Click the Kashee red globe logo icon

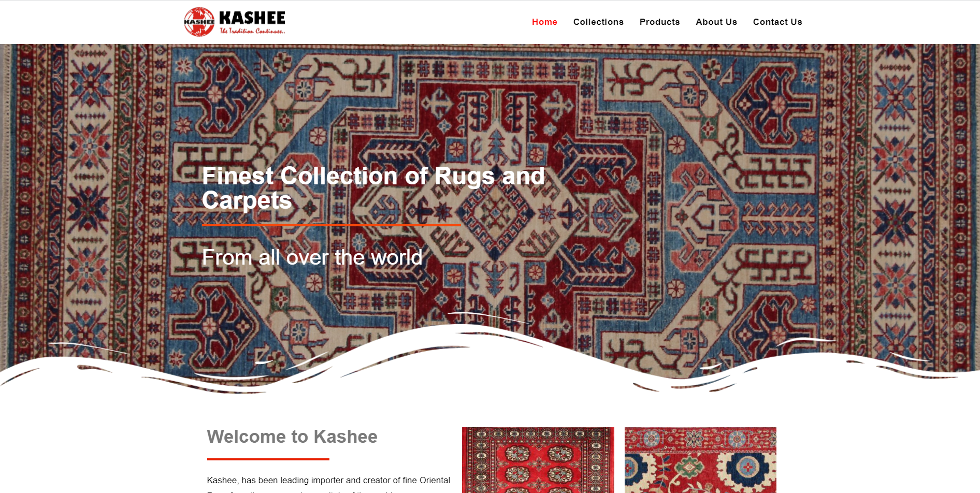click(199, 22)
